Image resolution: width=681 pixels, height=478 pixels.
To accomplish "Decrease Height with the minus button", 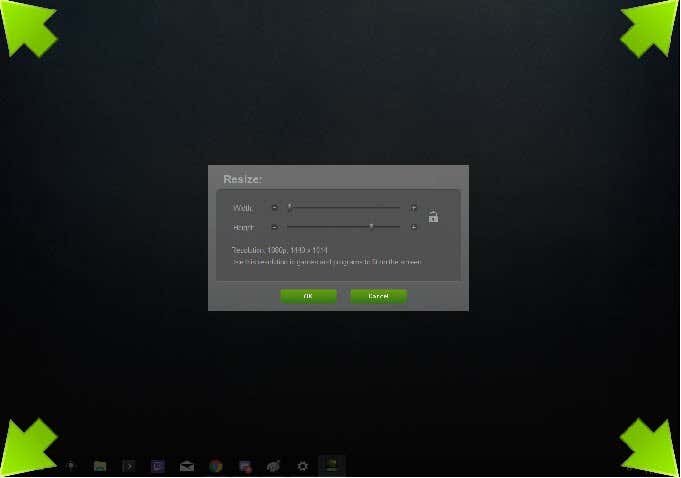I will tap(274, 227).
